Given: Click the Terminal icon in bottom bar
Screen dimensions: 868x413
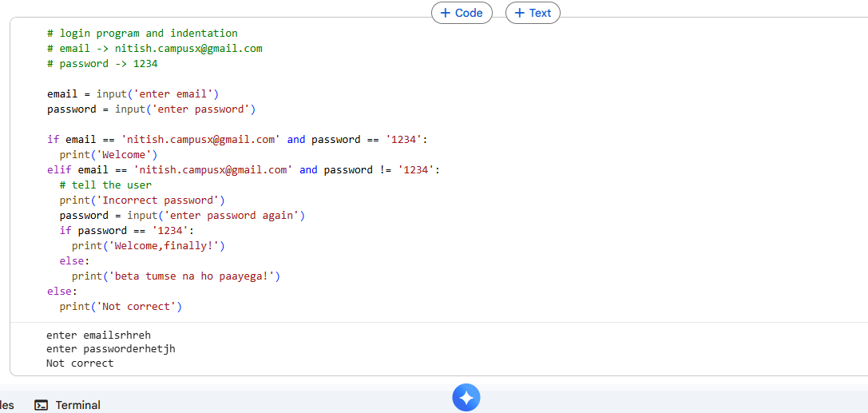Looking at the screenshot, I should click(x=41, y=405).
